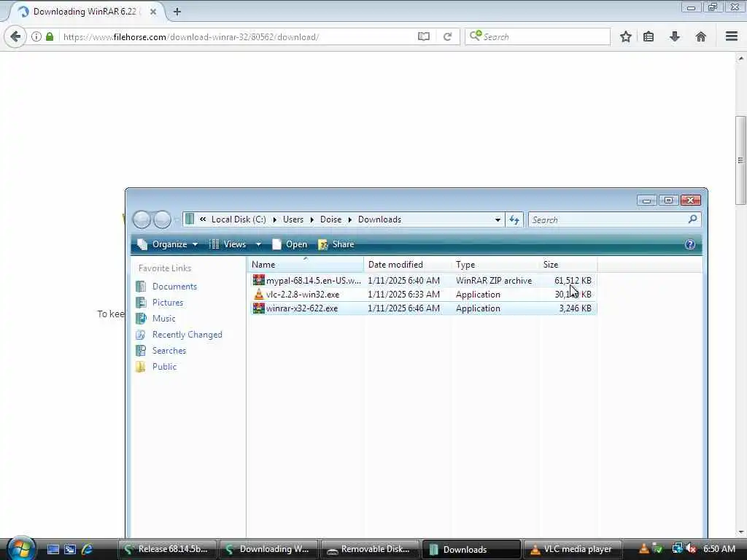This screenshot has height=560, width=747.
Task: Click the browser Search box
Action: coord(538,36)
